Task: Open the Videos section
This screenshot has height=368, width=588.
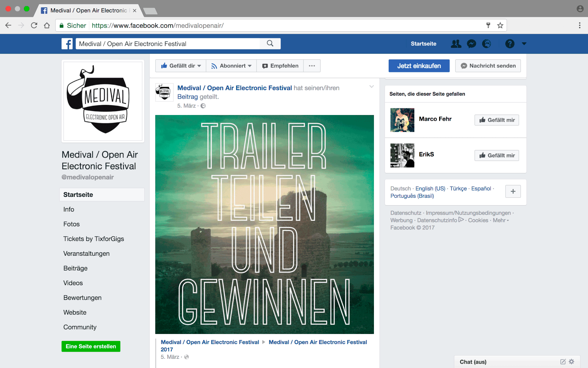Action: click(x=73, y=283)
